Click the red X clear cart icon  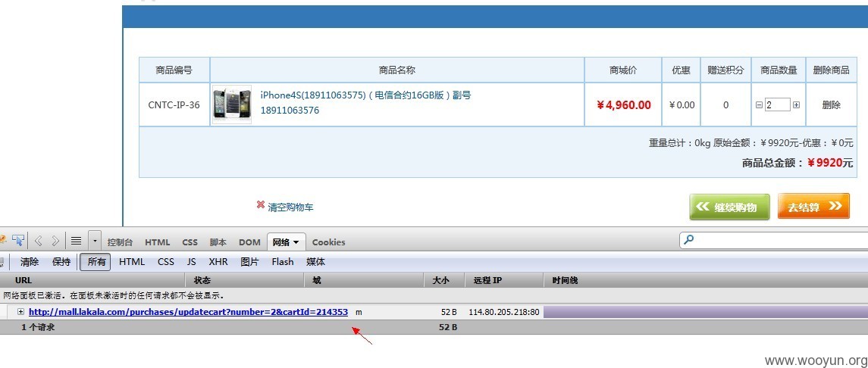tap(261, 204)
